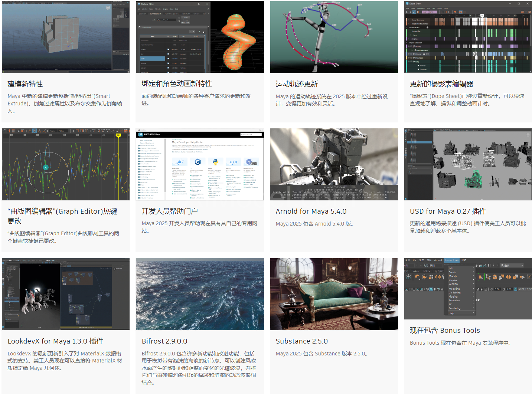Image resolution: width=532 pixels, height=394 pixels.
Task: Click the Bifrost 2.9.0.0 heading
Action: [x=164, y=341]
